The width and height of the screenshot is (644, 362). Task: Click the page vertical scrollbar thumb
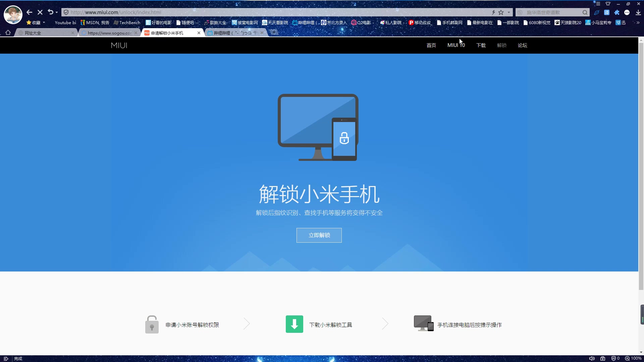click(x=641, y=166)
